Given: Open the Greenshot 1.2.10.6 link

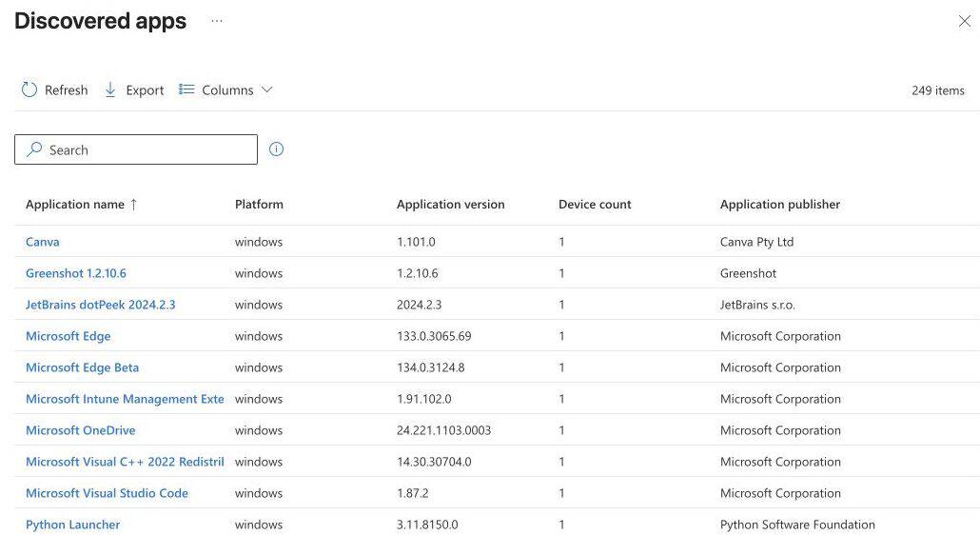Looking at the screenshot, I should tap(75, 273).
